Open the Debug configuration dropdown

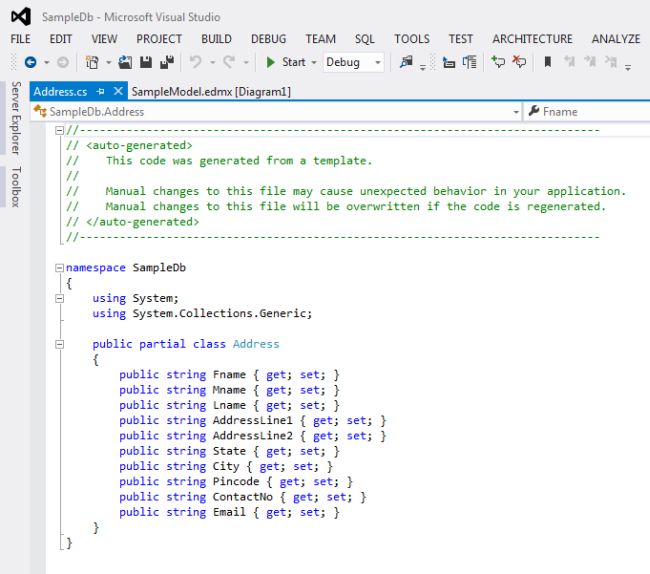point(352,62)
